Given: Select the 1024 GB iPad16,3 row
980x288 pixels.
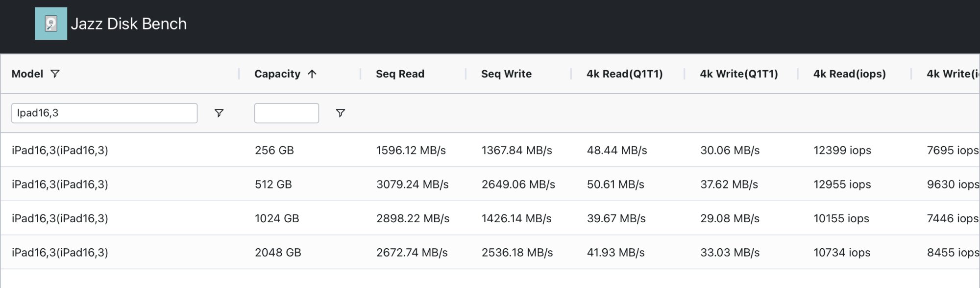Looking at the screenshot, I should click(x=60, y=218).
